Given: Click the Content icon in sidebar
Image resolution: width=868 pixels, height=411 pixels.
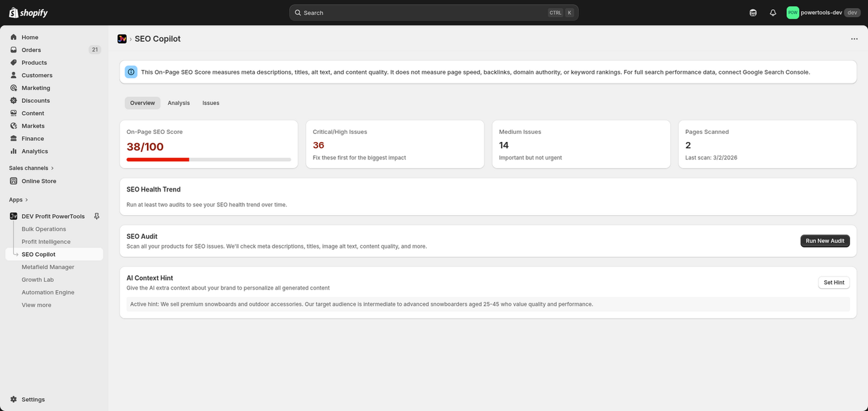Looking at the screenshot, I should 14,113.
